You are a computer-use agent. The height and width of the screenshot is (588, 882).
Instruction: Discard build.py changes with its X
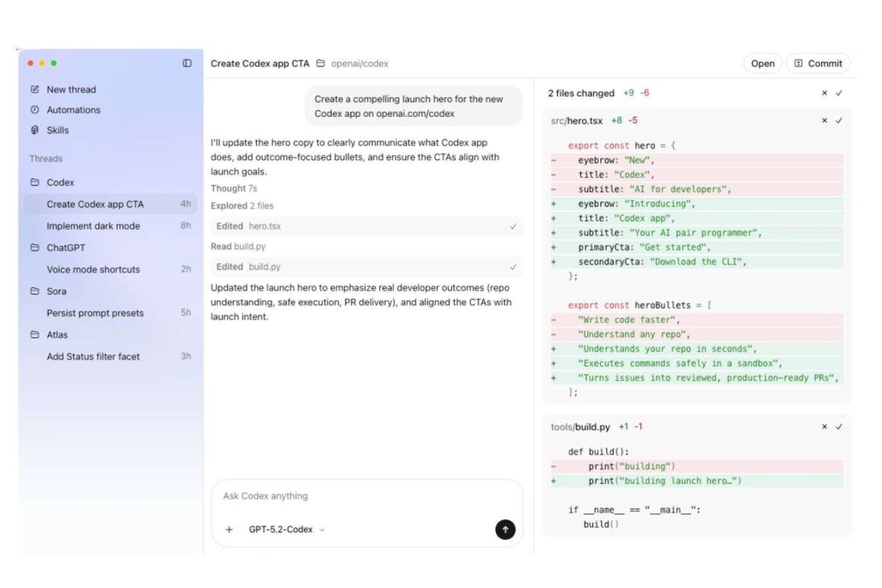(825, 426)
